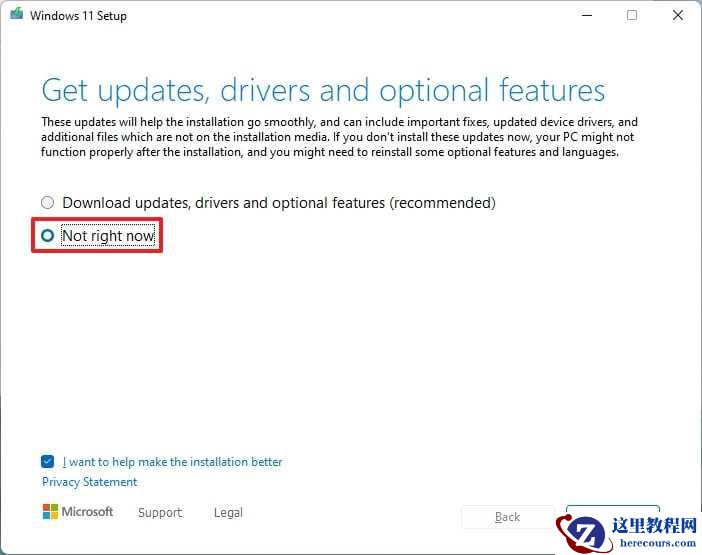Click the Windows 11 Setup title icon
This screenshot has width=702, height=555.
point(17,14)
